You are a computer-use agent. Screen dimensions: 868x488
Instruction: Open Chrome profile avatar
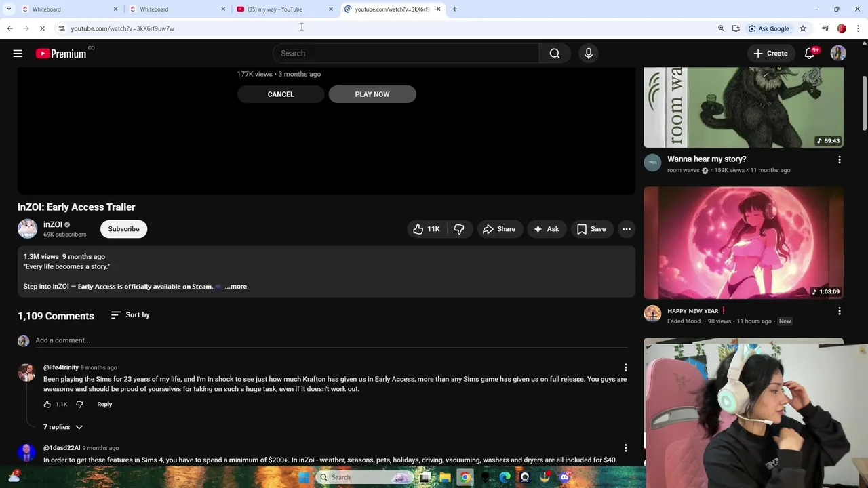842,28
